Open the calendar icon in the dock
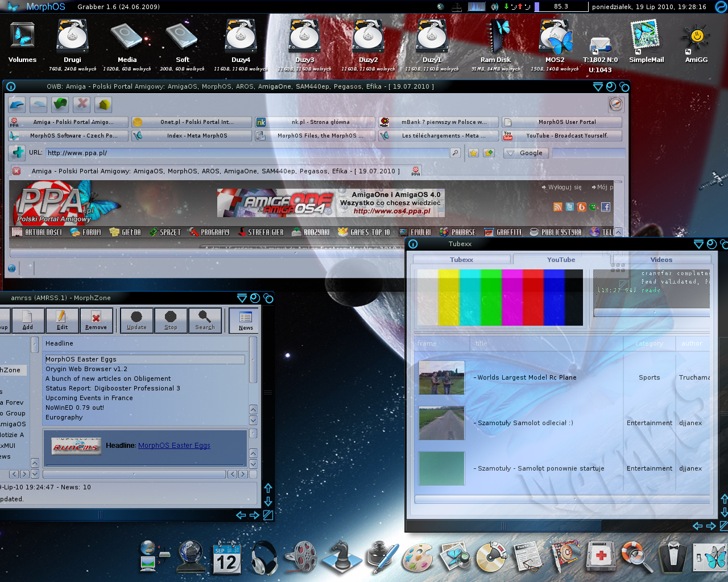 coord(227,558)
